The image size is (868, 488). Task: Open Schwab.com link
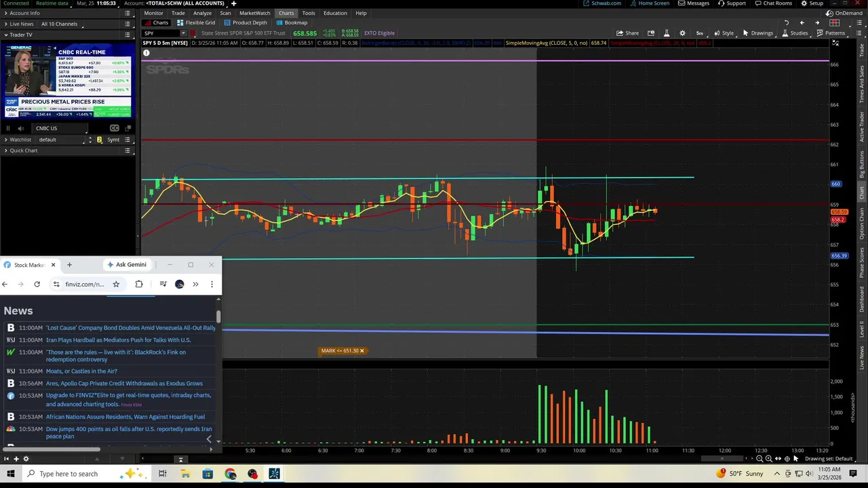tap(602, 3)
